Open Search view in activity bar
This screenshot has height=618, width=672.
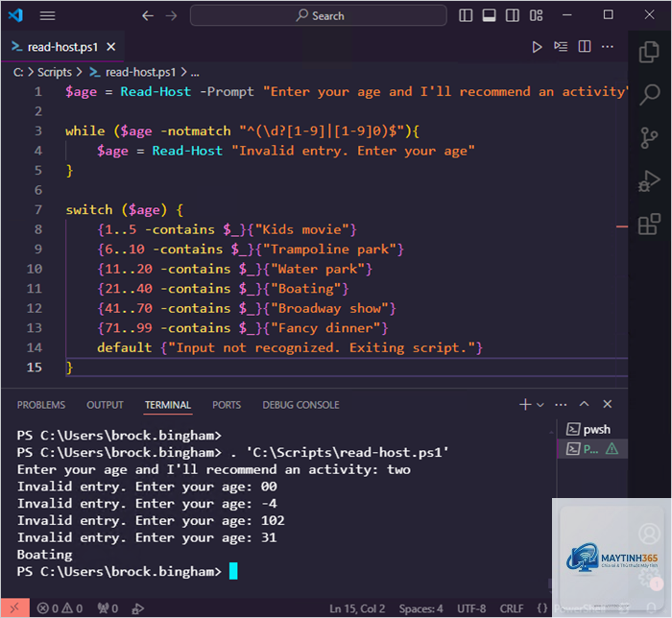pyautogui.click(x=649, y=94)
